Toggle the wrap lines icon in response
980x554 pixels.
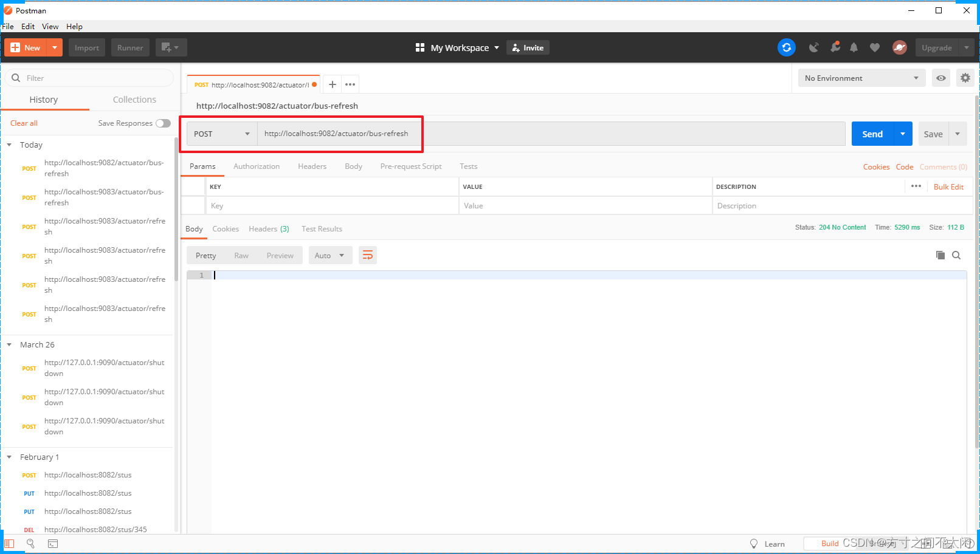click(368, 255)
